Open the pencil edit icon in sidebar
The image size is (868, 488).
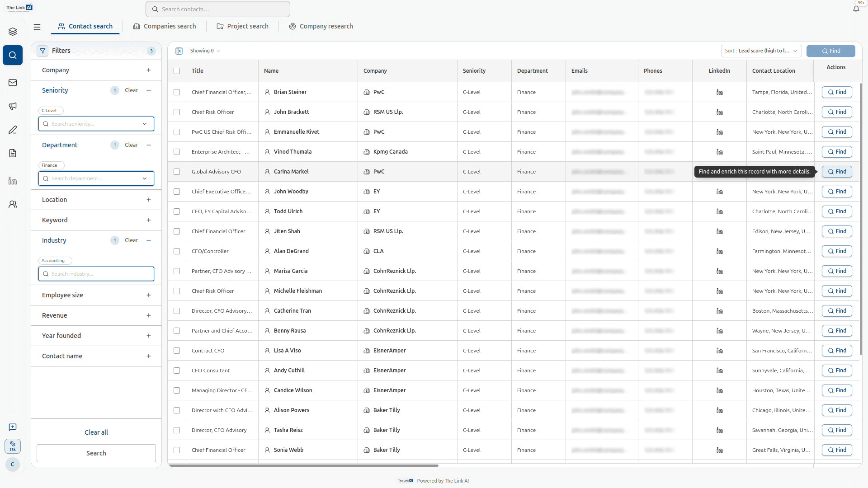[x=13, y=130]
